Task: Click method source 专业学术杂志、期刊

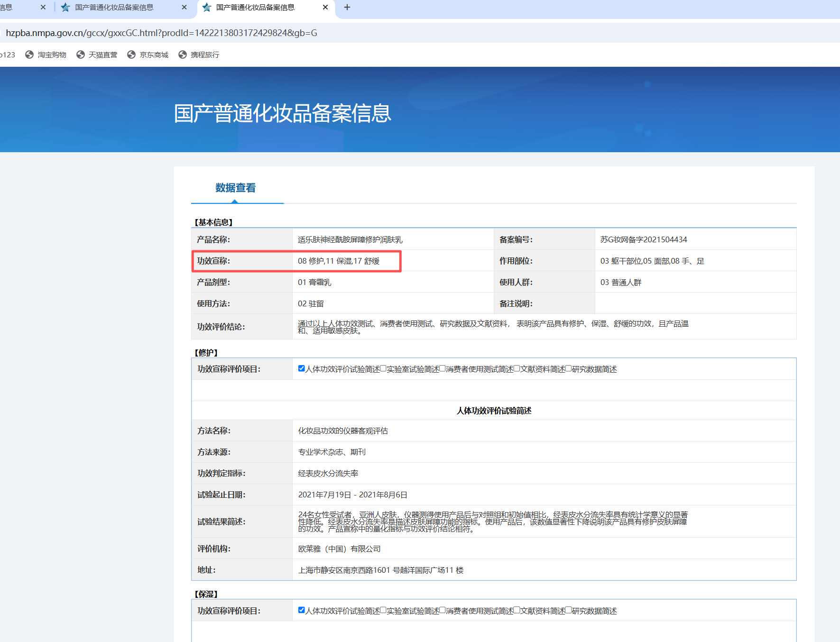Action: coord(332,452)
